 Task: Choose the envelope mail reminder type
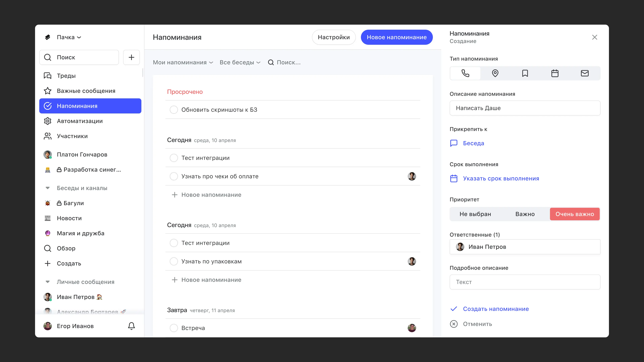pyautogui.click(x=584, y=73)
